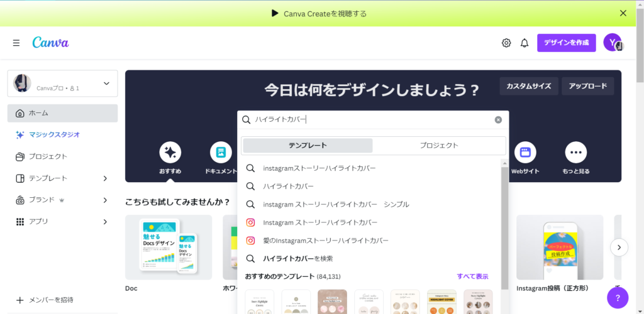Screen dimensions: 644x314
Task: Click the search dropdown scrollbar
Action: 505,227
